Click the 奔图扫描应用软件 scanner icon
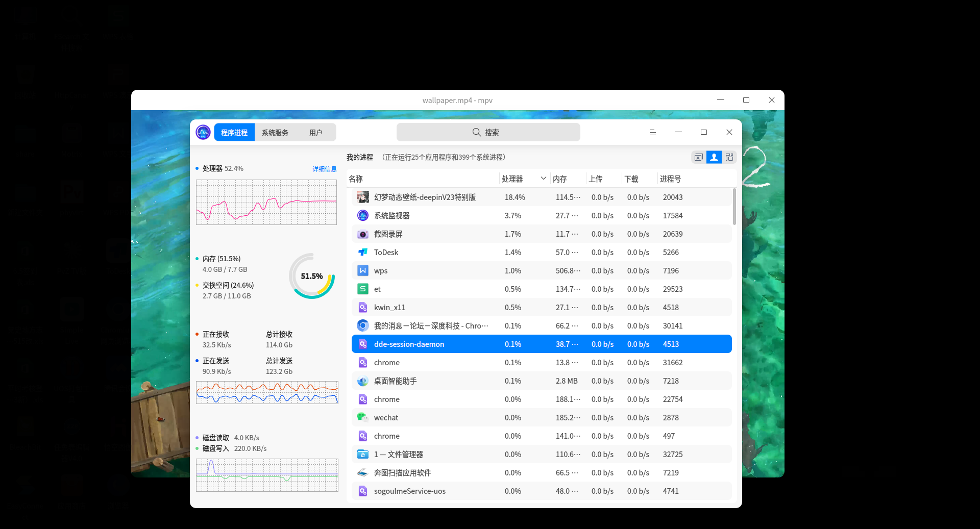The width and height of the screenshot is (980, 529). click(363, 472)
